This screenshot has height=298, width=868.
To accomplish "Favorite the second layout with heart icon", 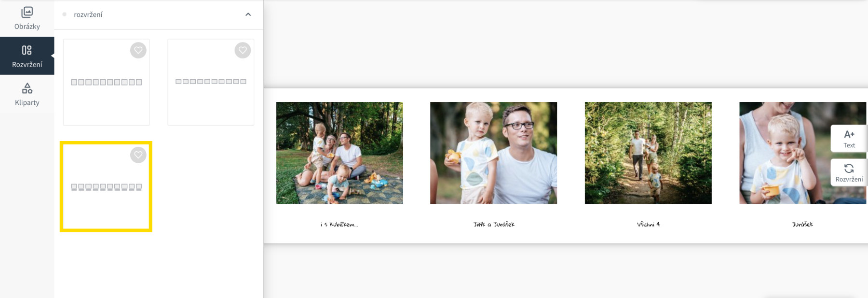I will (243, 50).
